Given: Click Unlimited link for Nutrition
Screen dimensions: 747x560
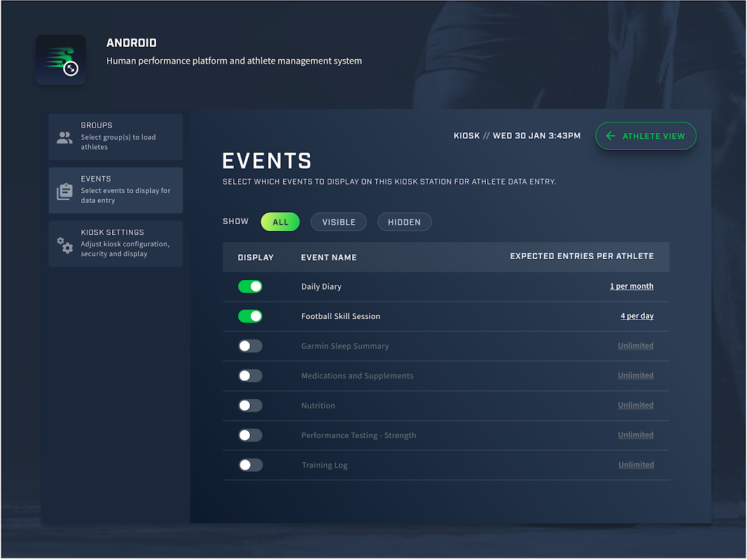Looking at the screenshot, I should pyautogui.click(x=636, y=405).
